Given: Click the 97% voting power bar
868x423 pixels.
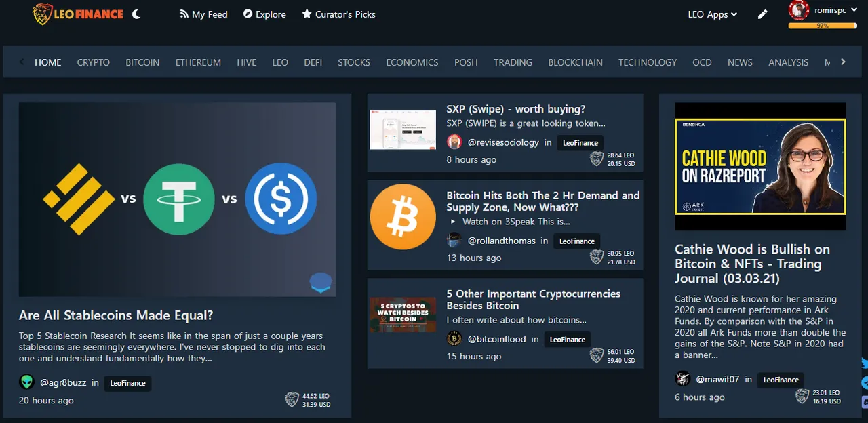Looking at the screenshot, I should pos(823,26).
